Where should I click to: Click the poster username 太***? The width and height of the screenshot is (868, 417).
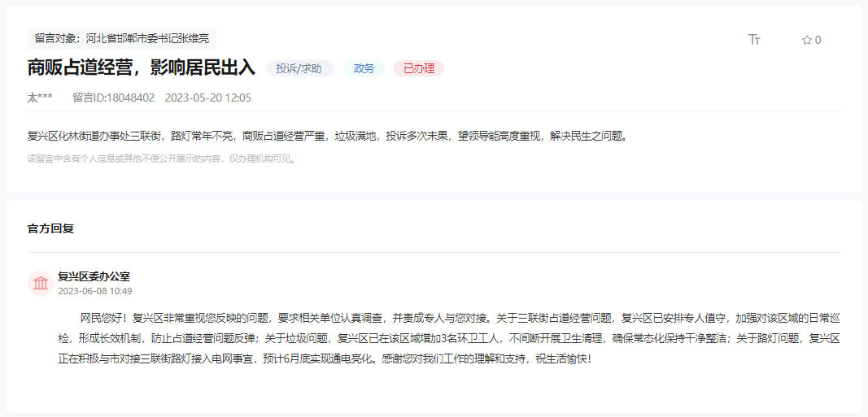pyautogui.click(x=40, y=98)
